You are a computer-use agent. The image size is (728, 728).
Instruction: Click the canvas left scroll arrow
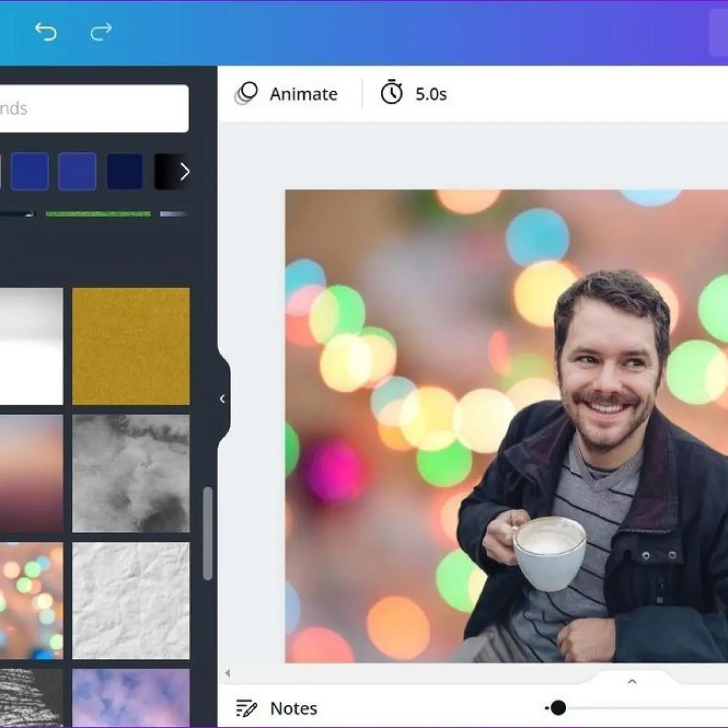tap(227, 673)
